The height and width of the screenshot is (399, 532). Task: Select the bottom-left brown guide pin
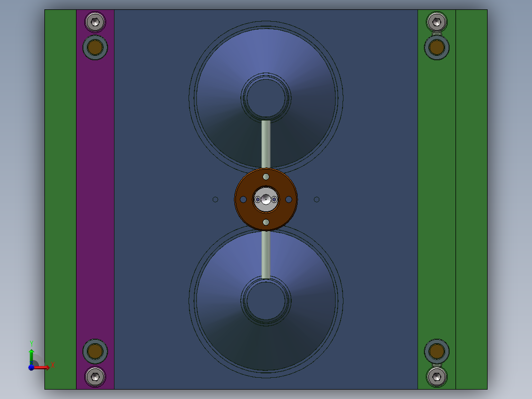(x=95, y=351)
